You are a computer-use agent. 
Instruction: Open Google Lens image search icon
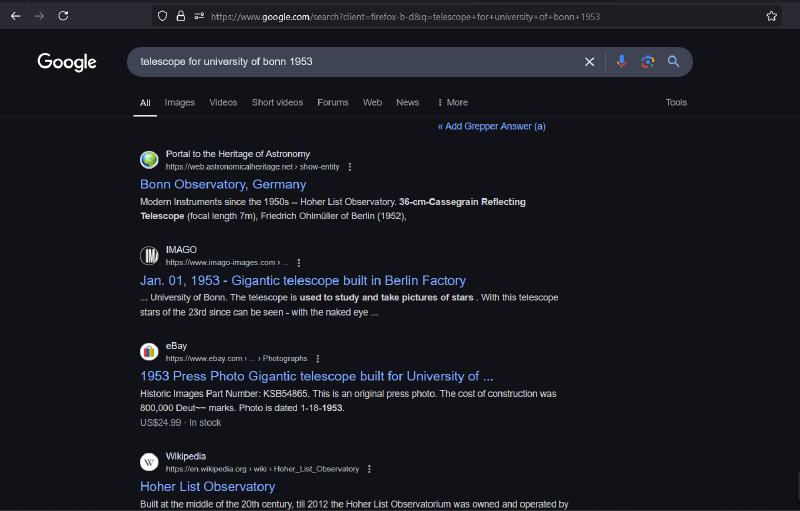[x=647, y=62]
